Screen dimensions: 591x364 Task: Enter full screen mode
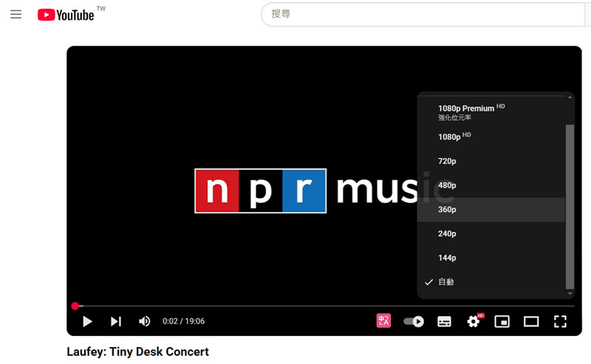[560, 321]
